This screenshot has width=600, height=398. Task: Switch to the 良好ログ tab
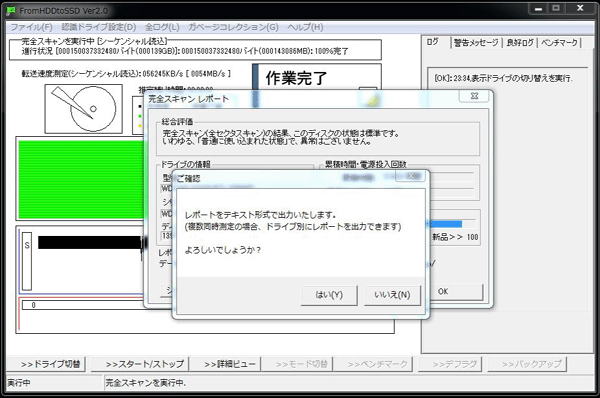(x=520, y=43)
